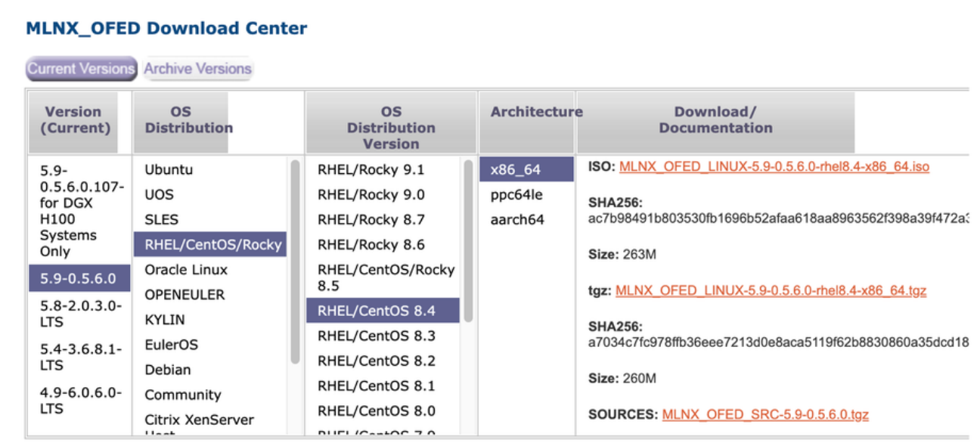
Task: Choose RHEL/Rocky 9.1 distribution version
Action: click(x=371, y=169)
